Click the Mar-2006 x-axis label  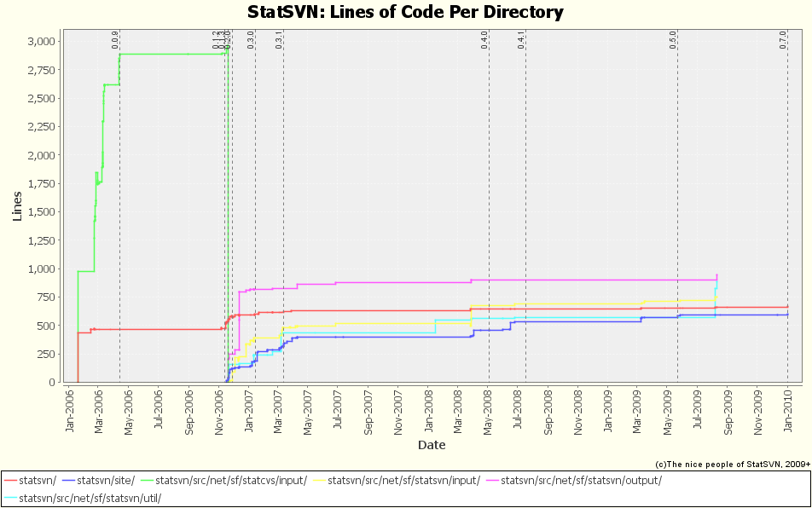(x=99, y=412)
